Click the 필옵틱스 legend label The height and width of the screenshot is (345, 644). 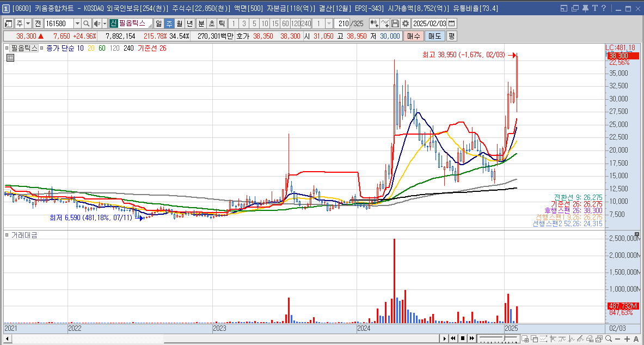24,48
